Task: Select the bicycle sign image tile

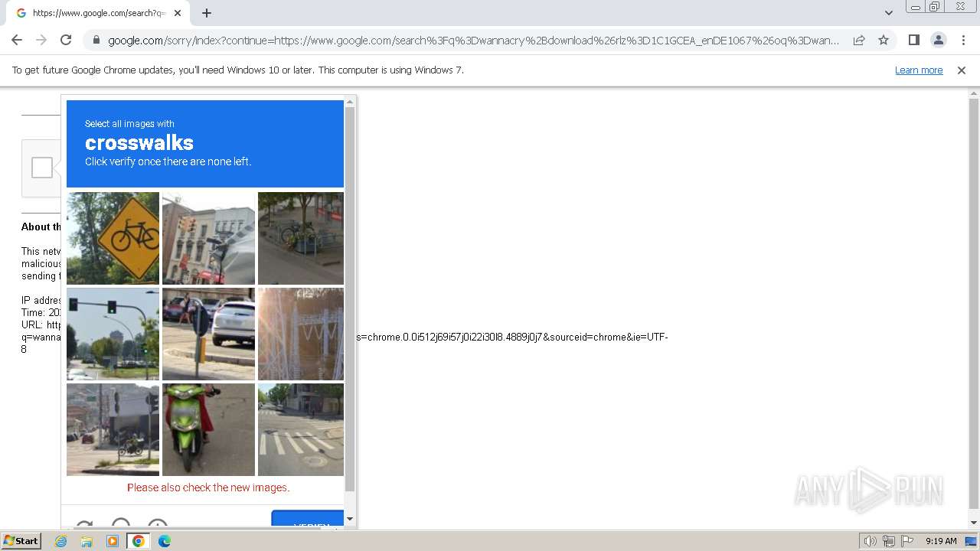Action: click(x=113, y=238)
